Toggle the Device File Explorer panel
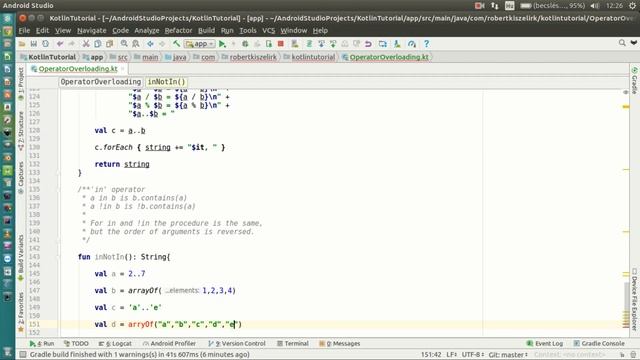This screenshot has width=640, height=360. click(634, 299)
